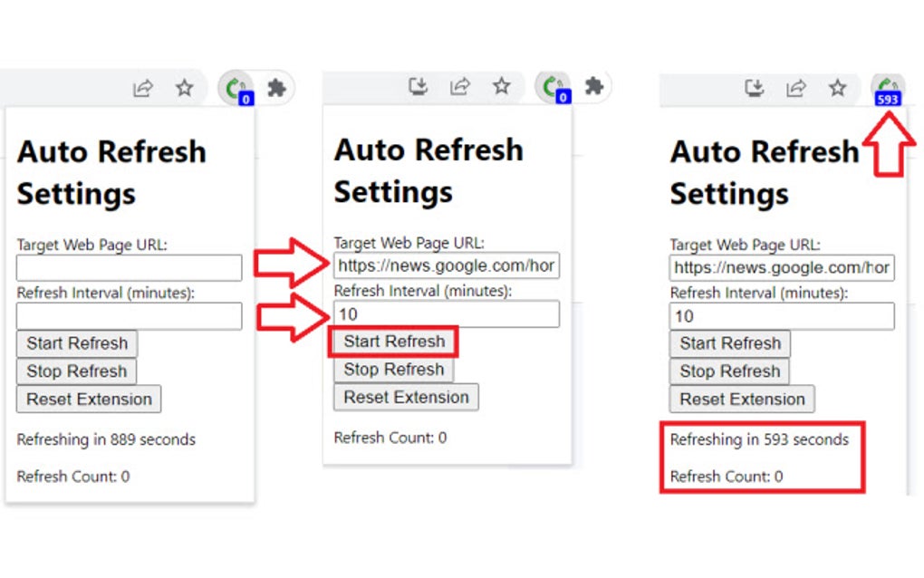Screen dimensions: 924x578
Task: Click the Auto Refresh icon with badge 0 on the left
Action: tap(235, 88)
